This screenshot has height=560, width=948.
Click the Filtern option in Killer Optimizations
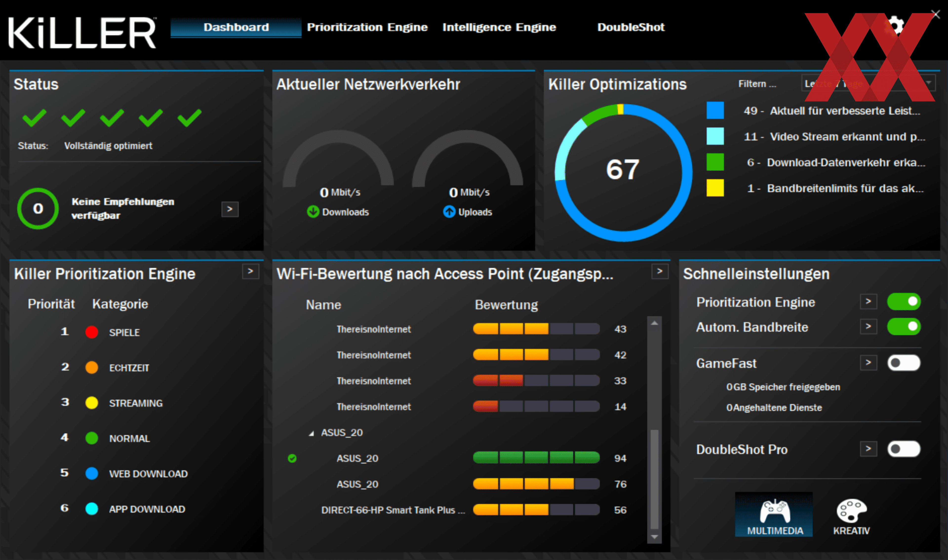(757, 84)
